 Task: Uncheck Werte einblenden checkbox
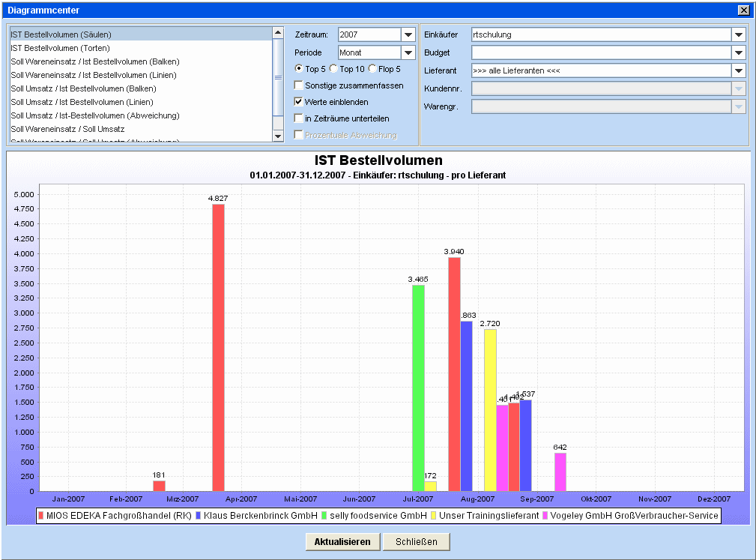(299, 102)
